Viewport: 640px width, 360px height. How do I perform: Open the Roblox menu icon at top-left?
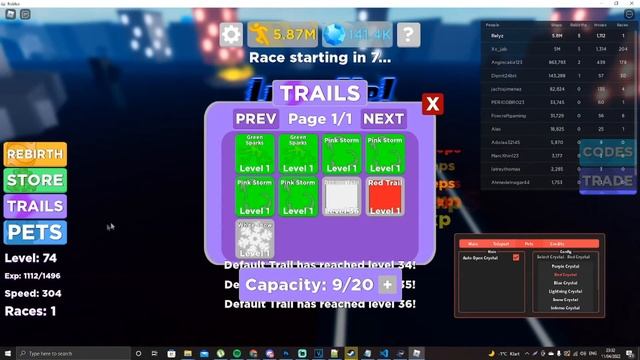[11, 14]
